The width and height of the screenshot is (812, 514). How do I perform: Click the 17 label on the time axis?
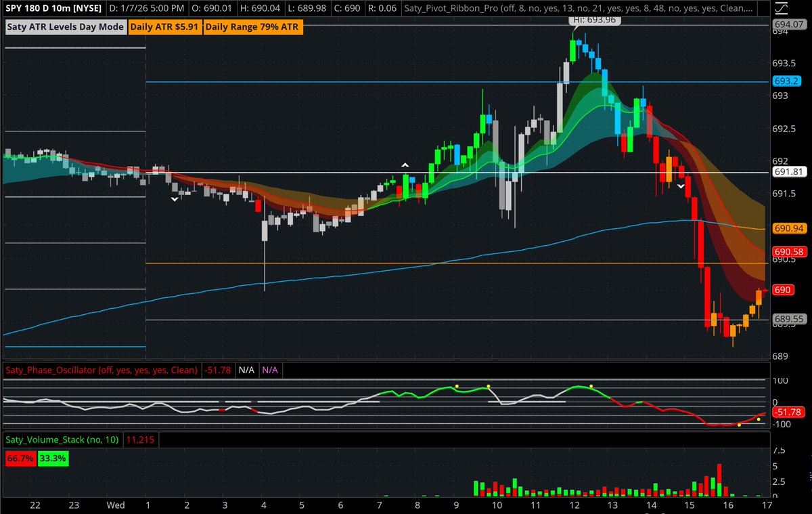coord(766,505)
